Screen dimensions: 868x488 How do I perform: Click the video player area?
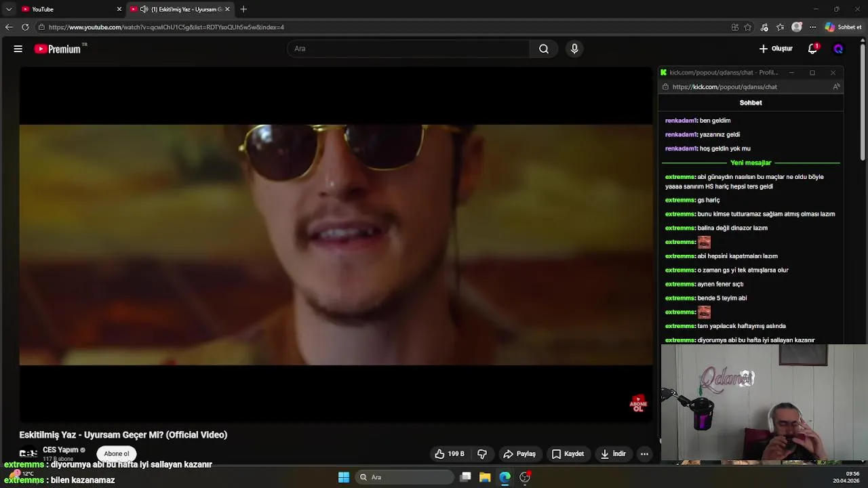click(x=336, y=245)
